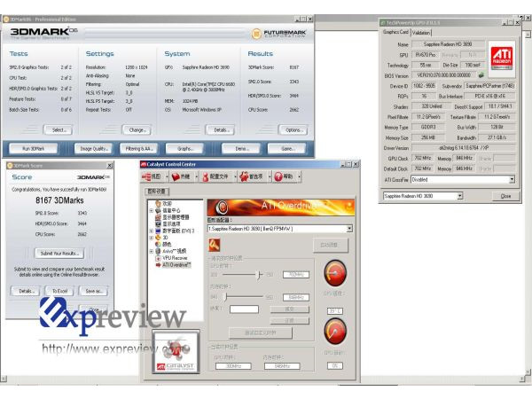Click Select under the Tests column

tap(59, 130)
